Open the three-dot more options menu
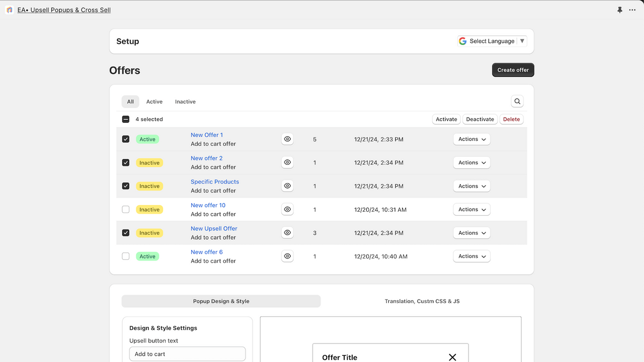Screen dimensions: 644x362 632,10
